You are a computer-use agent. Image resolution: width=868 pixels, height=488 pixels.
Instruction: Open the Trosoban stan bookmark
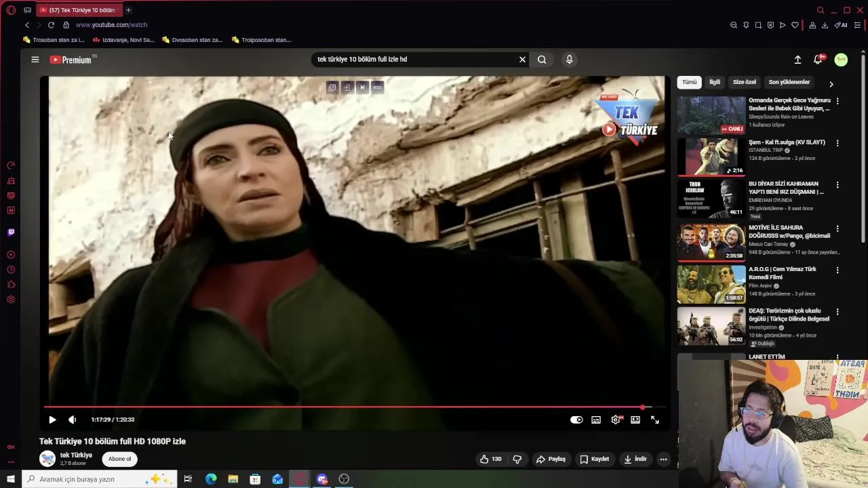(54, 40)
